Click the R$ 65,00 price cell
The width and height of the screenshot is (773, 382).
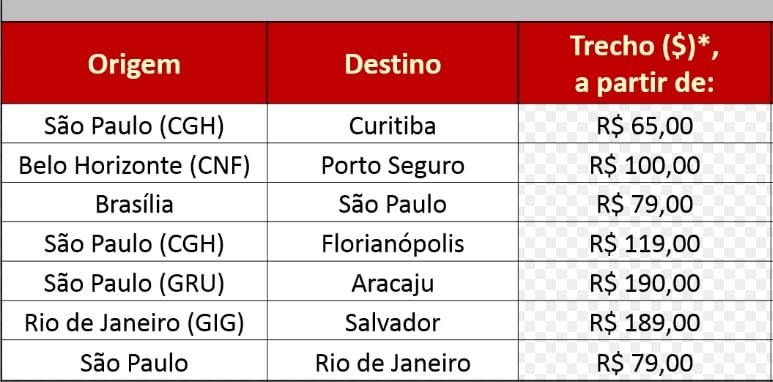coord(645,124)
